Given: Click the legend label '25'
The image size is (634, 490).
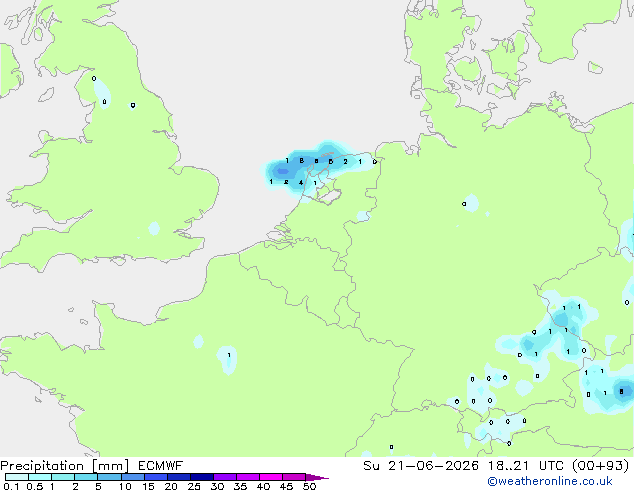Looking at the screenshot, I should tap(194, 486).
